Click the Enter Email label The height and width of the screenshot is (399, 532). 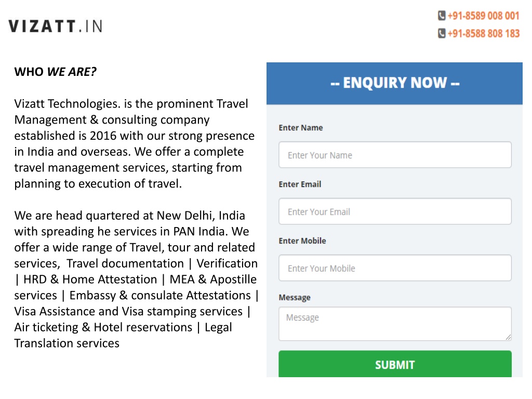point(300,184)
